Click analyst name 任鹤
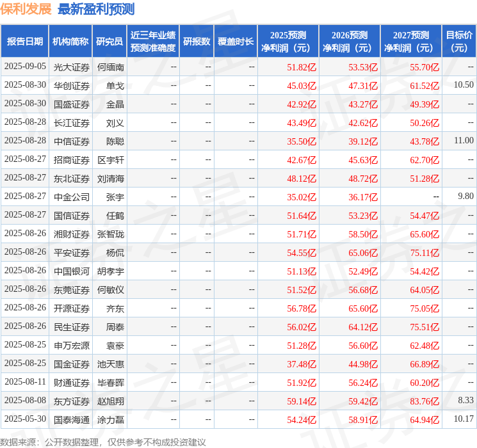 point(115,216)
